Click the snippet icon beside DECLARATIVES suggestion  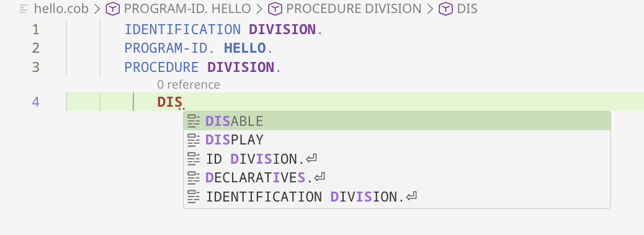point(194,177)
